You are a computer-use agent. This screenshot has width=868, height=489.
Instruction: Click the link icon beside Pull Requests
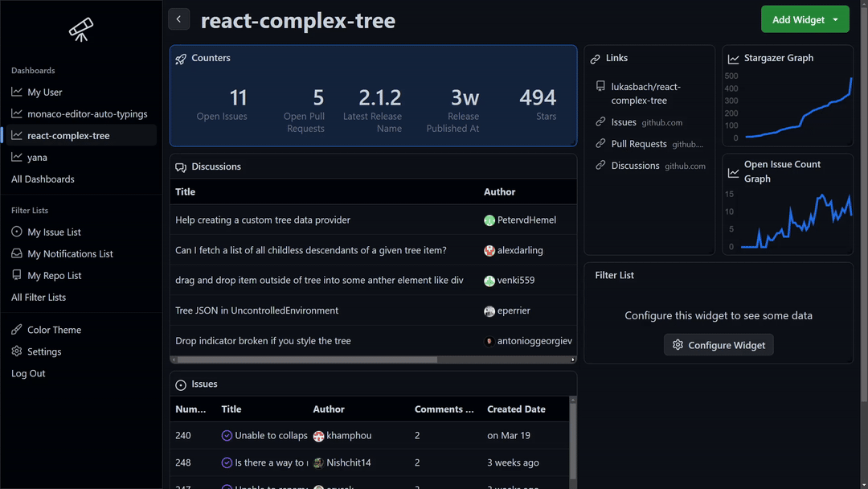[600, 143]
